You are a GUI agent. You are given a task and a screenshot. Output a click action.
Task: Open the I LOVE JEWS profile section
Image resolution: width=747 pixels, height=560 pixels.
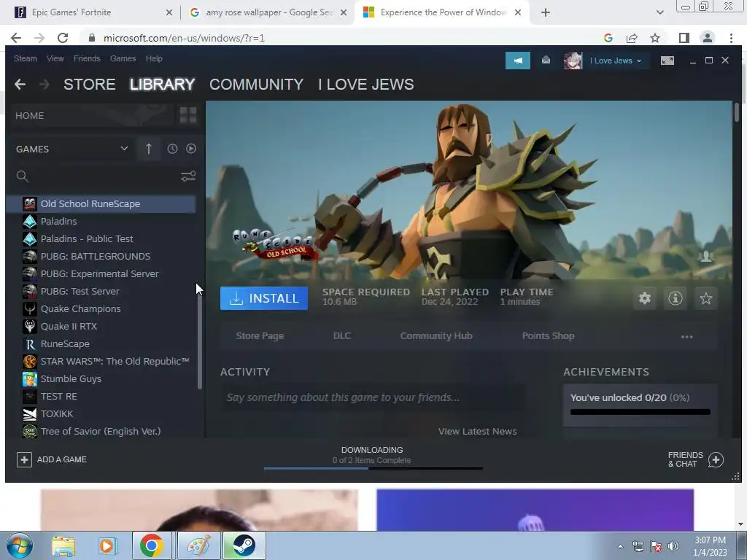point(366,85)
